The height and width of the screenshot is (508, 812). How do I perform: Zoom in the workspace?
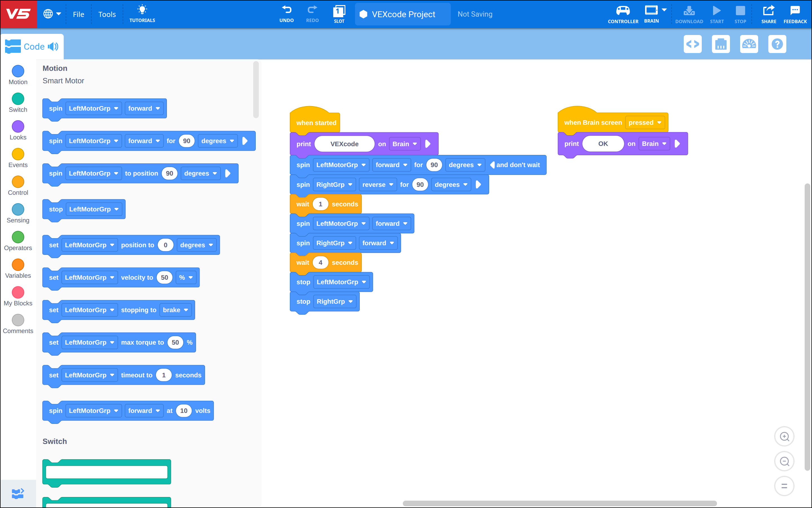tap(784, 436)
